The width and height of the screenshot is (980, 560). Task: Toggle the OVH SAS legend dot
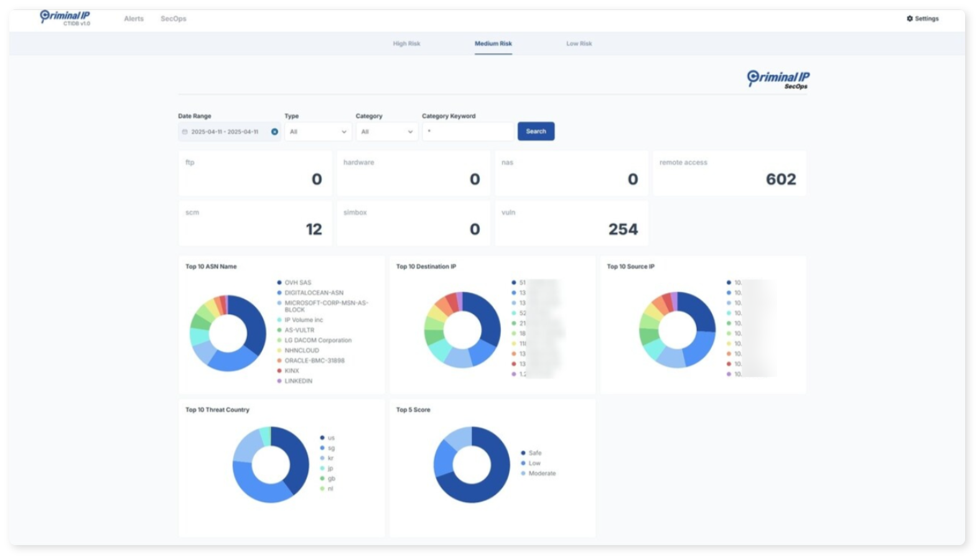tap(279, 282)
